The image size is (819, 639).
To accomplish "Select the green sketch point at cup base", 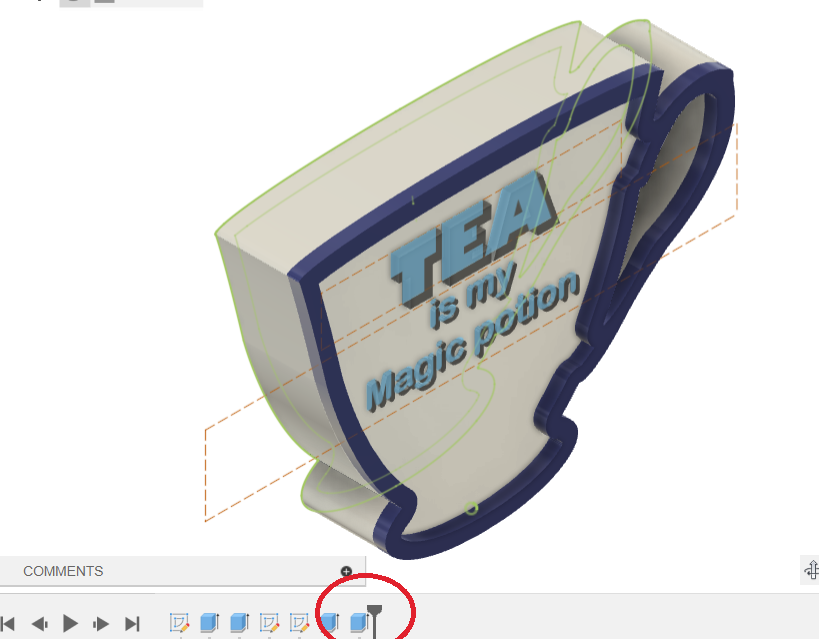I will point(471,510).
